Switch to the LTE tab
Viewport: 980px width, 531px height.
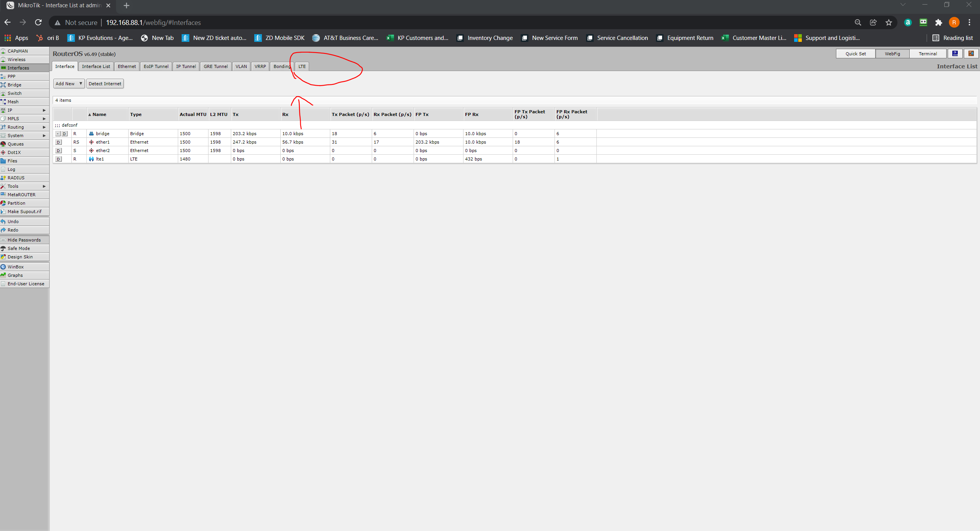pyautogui.click(x=302, y=66)
